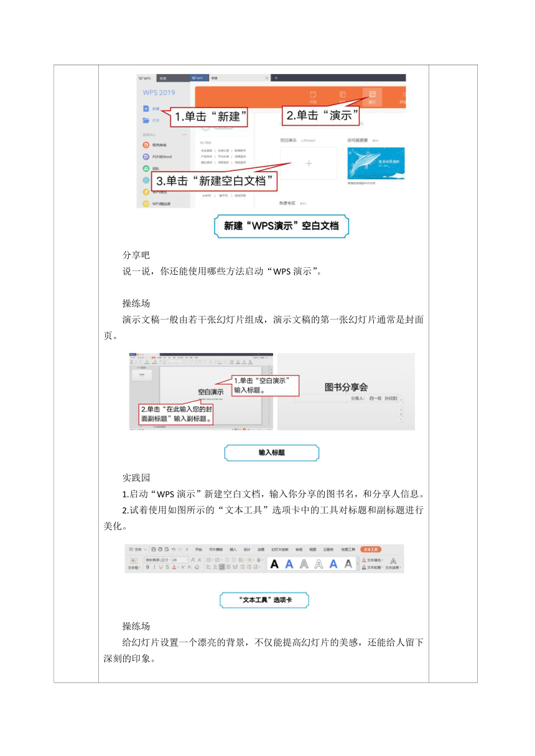Image resolution: width=535 pixels, height=756 pixels.
Task: Open 应用中心 three-dots menu
Action: [x=184, y=134]
